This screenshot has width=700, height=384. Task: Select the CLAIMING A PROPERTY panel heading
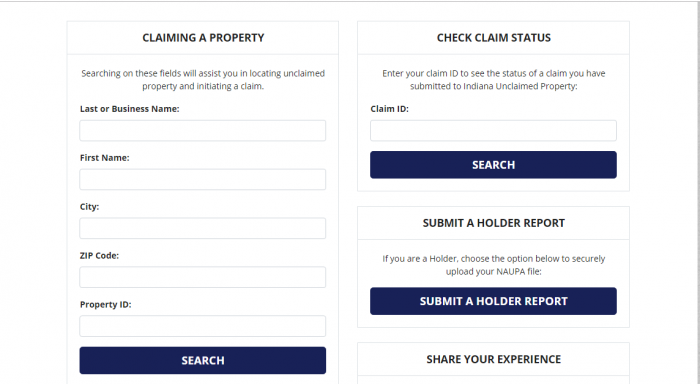(203, 38)
